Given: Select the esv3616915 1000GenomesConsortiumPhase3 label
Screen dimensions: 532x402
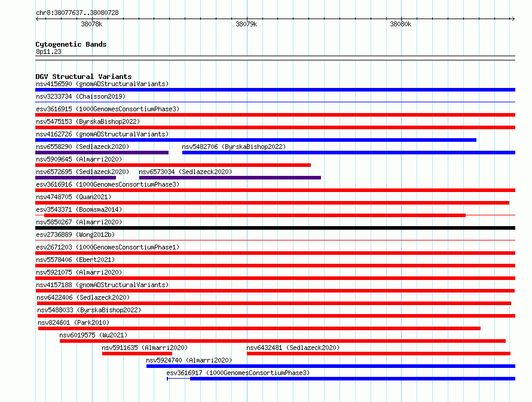Looking at the screenshot, I should click(x=108, y=109).
